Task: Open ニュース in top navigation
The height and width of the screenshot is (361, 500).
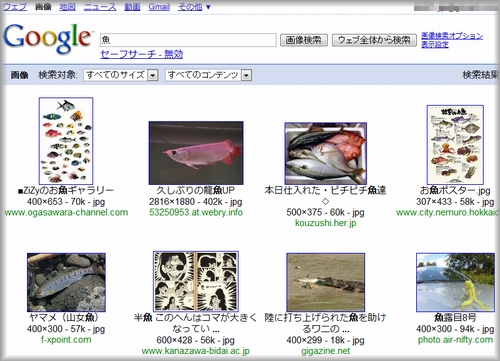Action: click(x=100, y=7)
